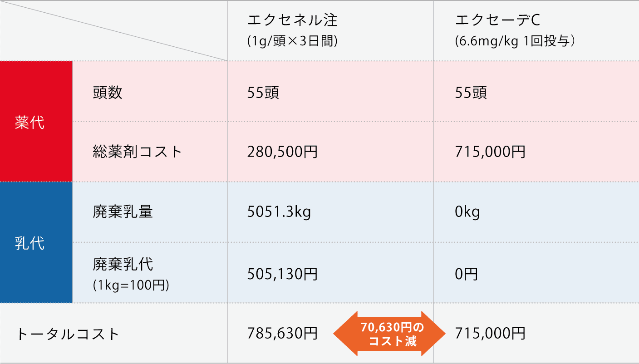Click the エクセーデC column header
639x364 pixels.
pyautogui.click(x=497, y=20)
